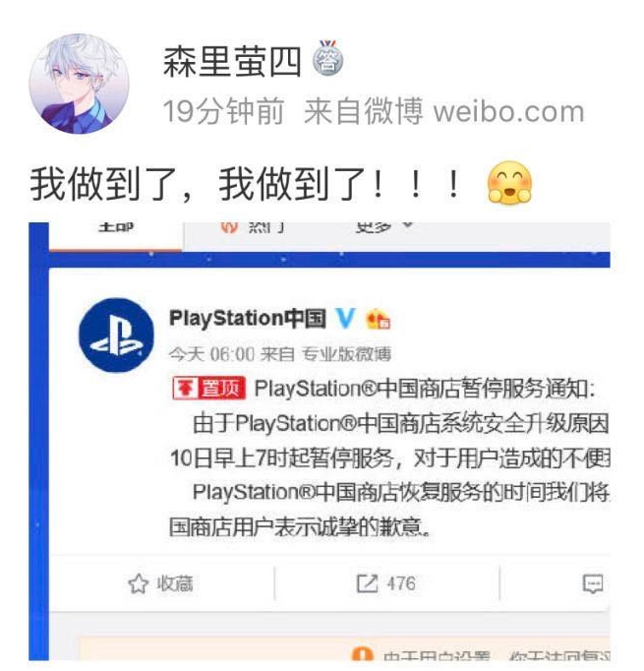Screen dimensions: 644x671
Task: Open the comment speech-bubble icon
Action: point(593,583)
